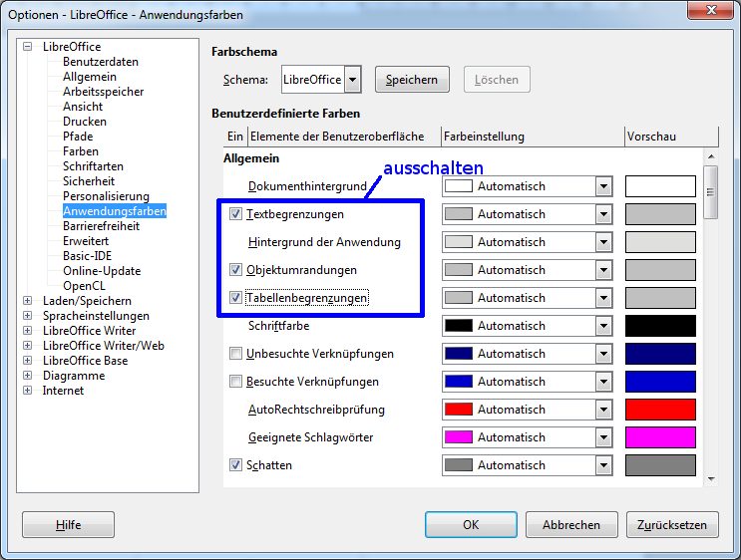The width and height of the screenshot is (741, 560).
Task: Click the Zurücksetzen button
Action: [x=672, y=524]
